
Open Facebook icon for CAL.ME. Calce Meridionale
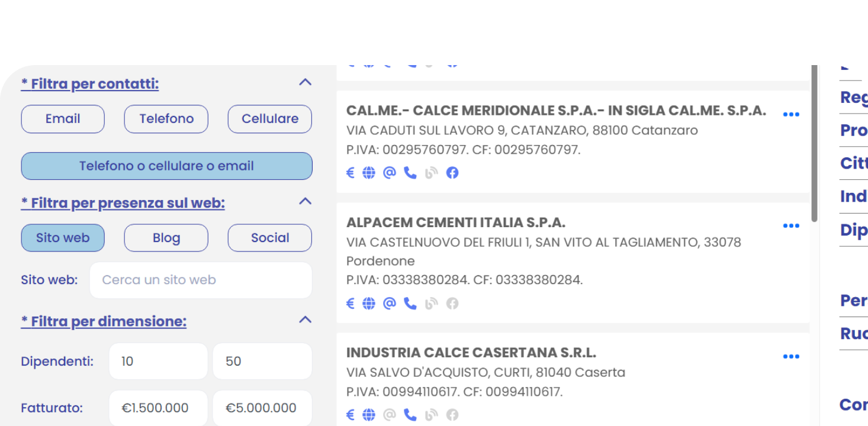tap(452, 173)
